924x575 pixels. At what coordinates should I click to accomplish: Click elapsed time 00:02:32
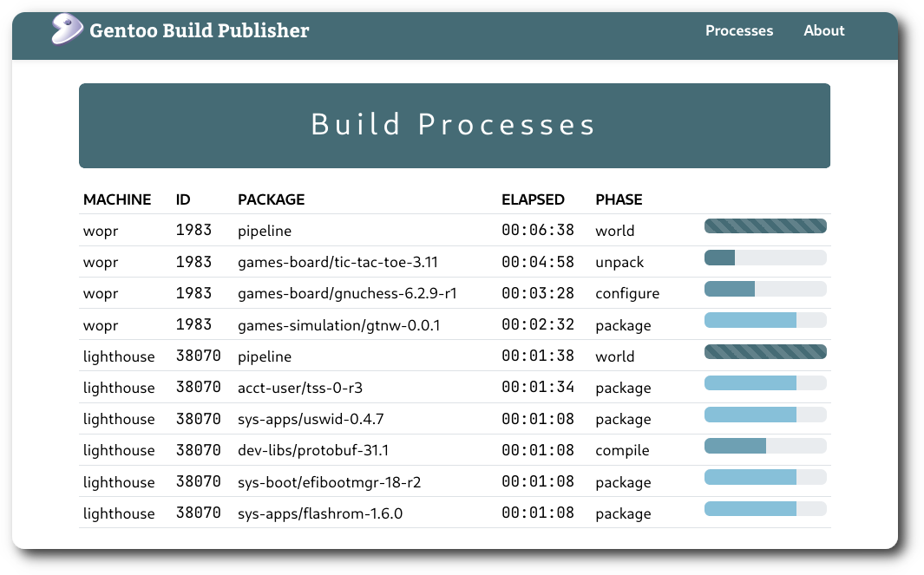537,324
